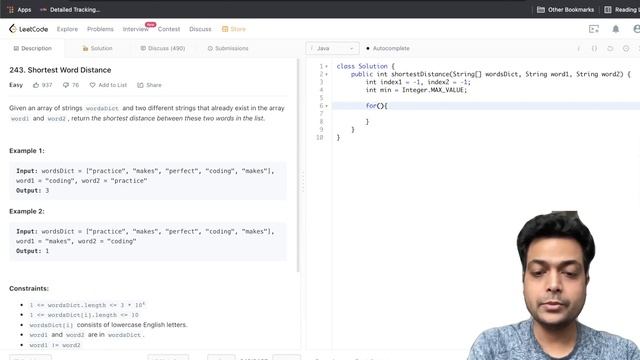Image resolution: width=640 pixels, height=360 pixels.
Task: Click the panel resize divider handle
Action: pos(303,181)
